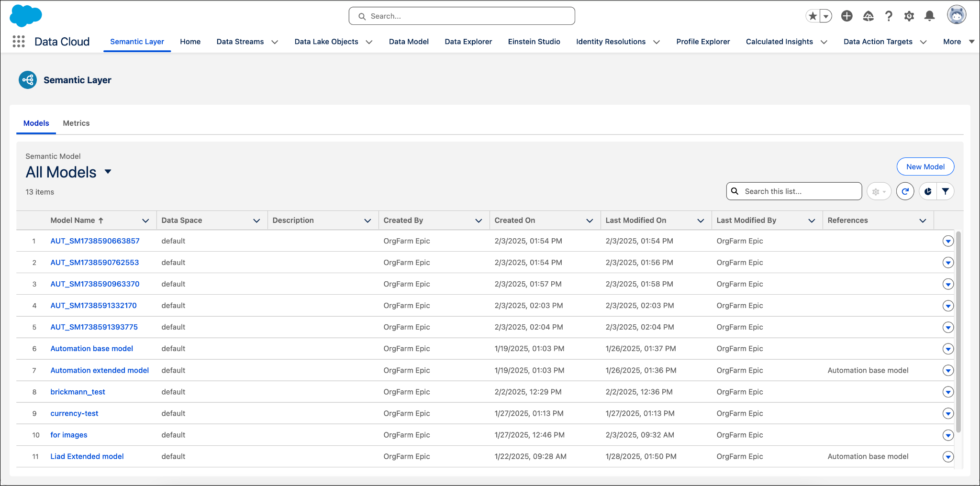Expand the Calculated Insights nav dropdown

point(824,42)
